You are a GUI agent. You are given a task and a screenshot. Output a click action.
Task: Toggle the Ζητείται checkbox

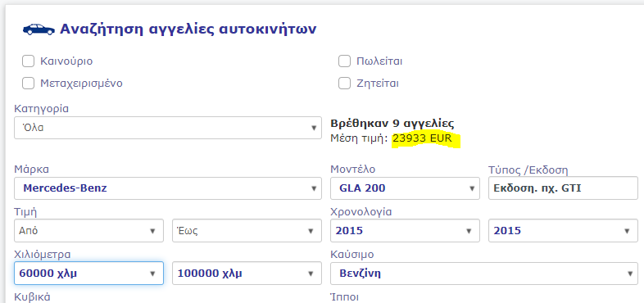coord(344,84)
